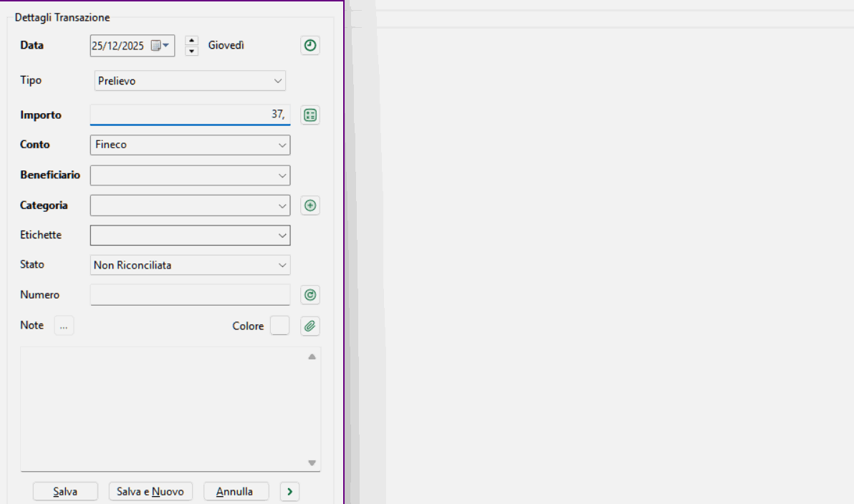Screen dimensions: 854x504
Task: Open the Stato dropdown showing Non Riconciliata
Action: pos(282,265)
